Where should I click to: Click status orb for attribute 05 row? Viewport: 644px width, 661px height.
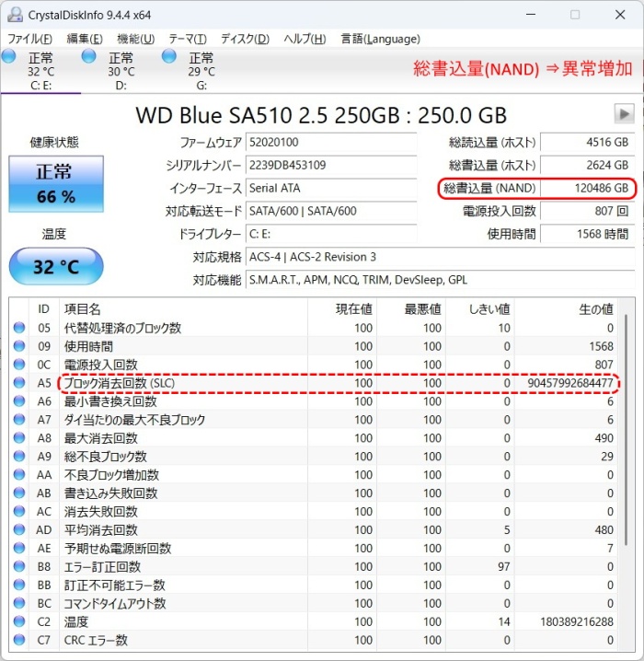(x=19, y=328)
